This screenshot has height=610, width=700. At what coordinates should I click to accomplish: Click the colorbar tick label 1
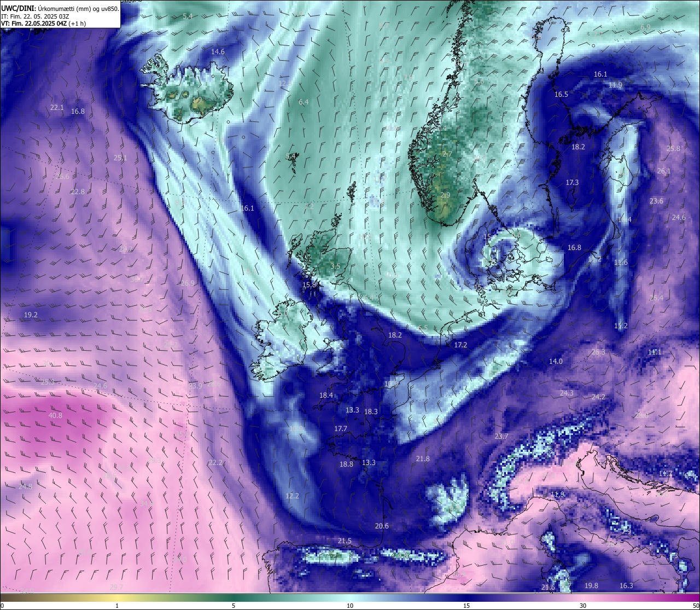[117, 606]
